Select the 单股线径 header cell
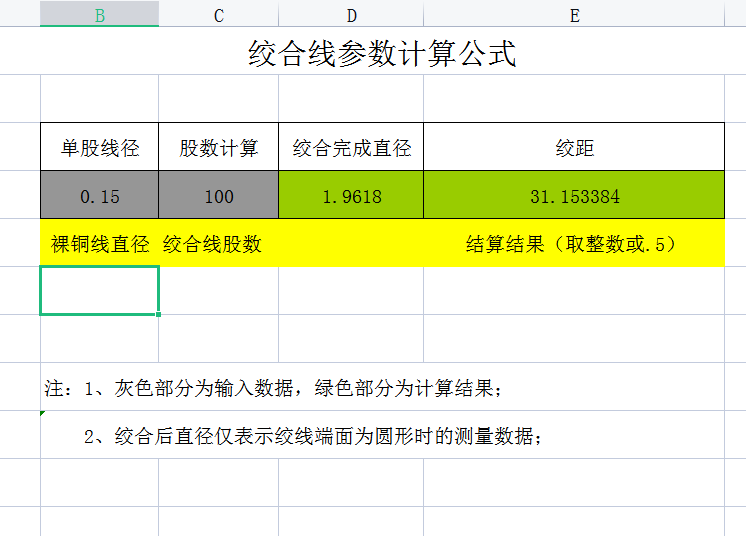Image resolution: width=746 pixels, height=536 pixels. point(99,148)
